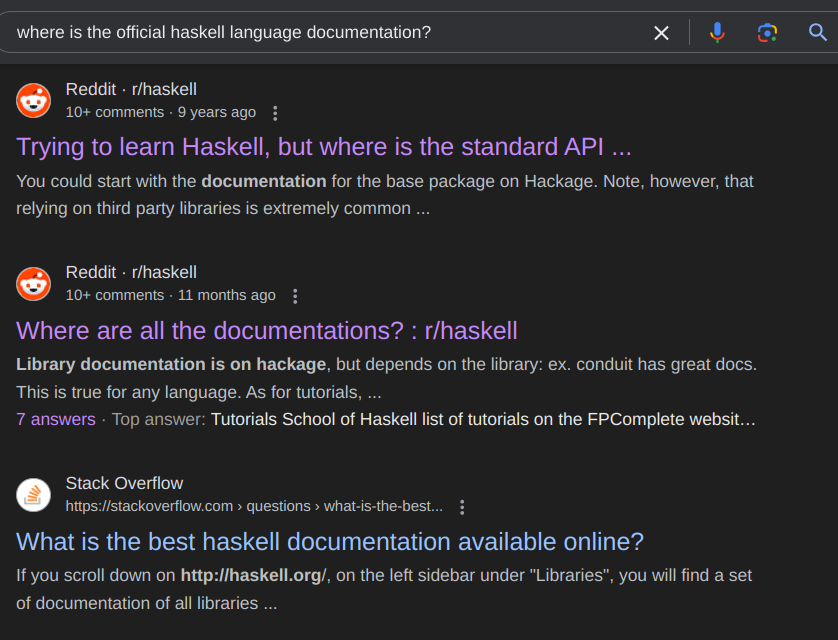Click '10+ comments · 11 months ago' text
The height and width of the screenshot is (640, 838).
[170, 295]
